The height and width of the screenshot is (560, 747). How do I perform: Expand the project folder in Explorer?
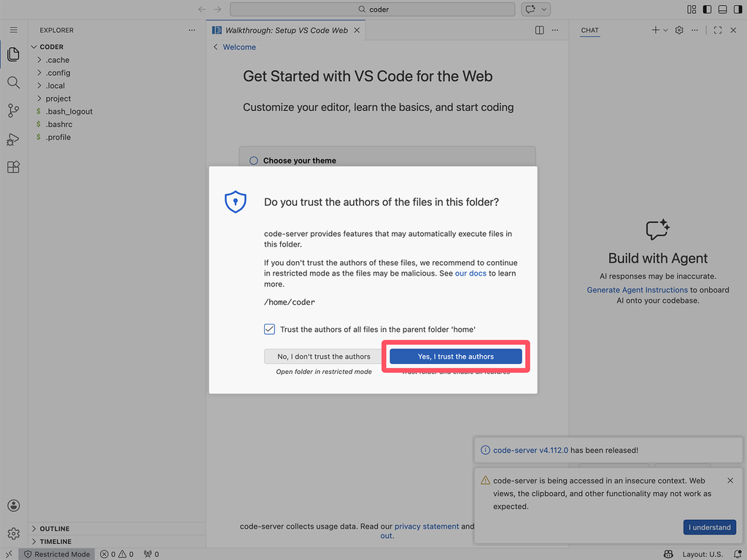click(x=58, y=98)
